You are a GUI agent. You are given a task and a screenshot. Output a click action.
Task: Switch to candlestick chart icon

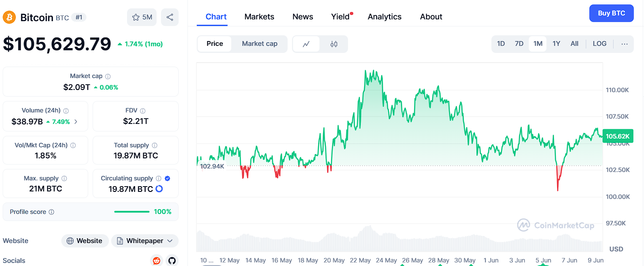tap(334, 44)
